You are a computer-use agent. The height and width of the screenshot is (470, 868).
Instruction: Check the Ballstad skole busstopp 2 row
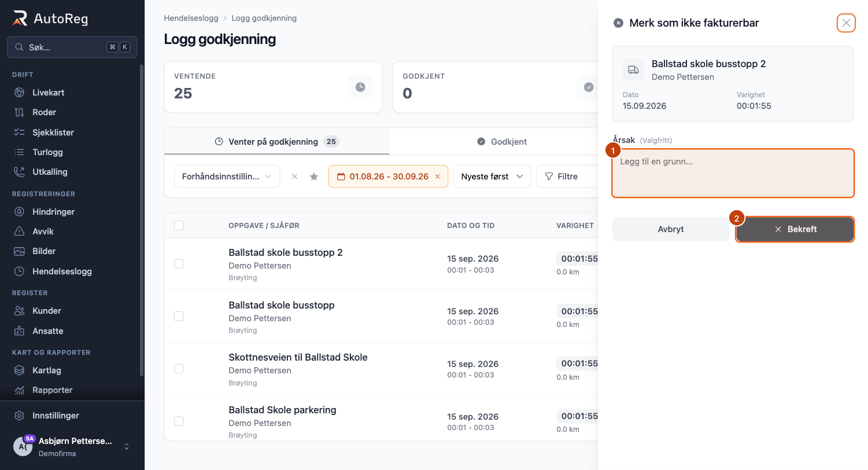click(x=179, y=263)
